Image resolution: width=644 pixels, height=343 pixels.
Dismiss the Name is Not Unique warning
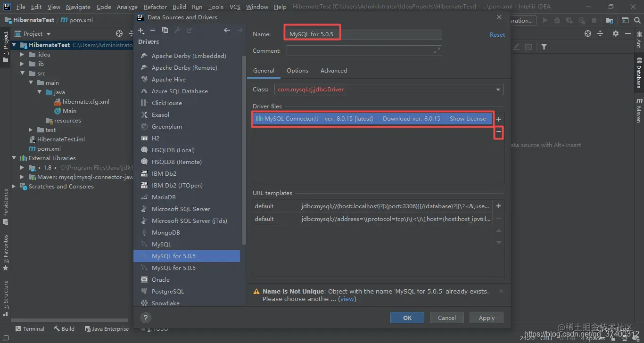point(501,291)
